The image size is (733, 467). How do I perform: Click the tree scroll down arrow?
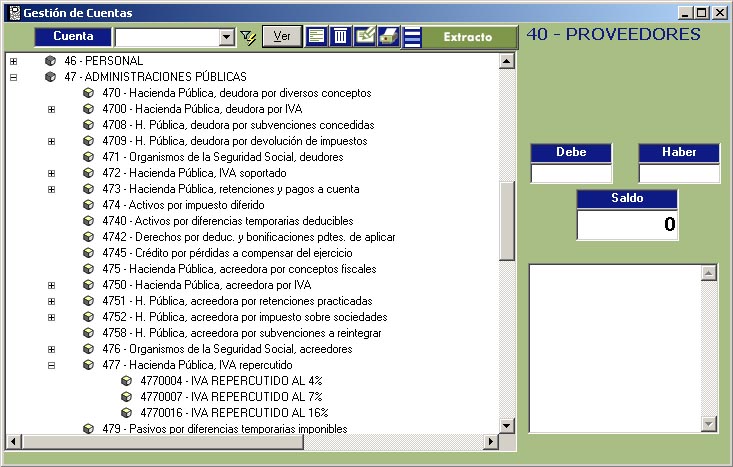tap(507, 425)
